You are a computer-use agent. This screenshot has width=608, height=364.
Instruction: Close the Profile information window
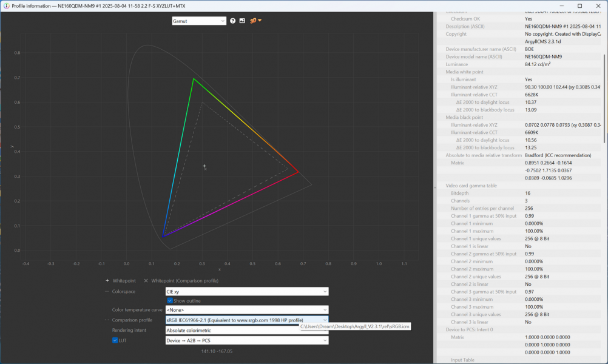pos(598,5)
